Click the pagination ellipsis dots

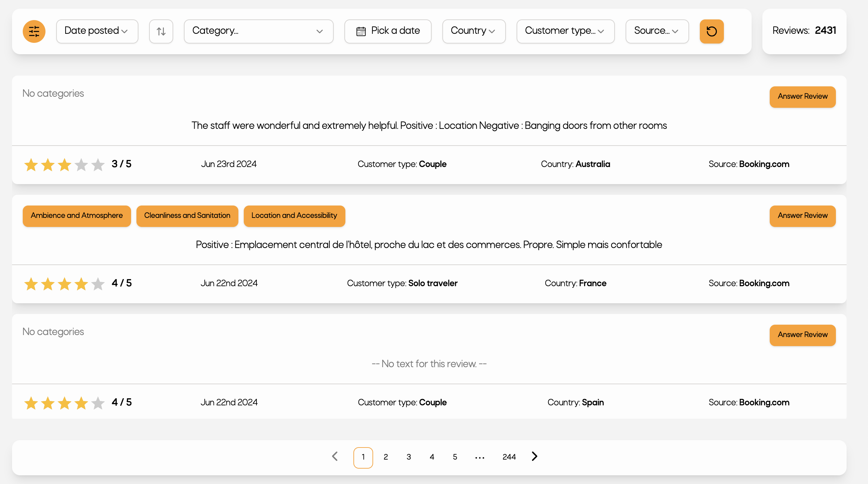tap(479, 457)
